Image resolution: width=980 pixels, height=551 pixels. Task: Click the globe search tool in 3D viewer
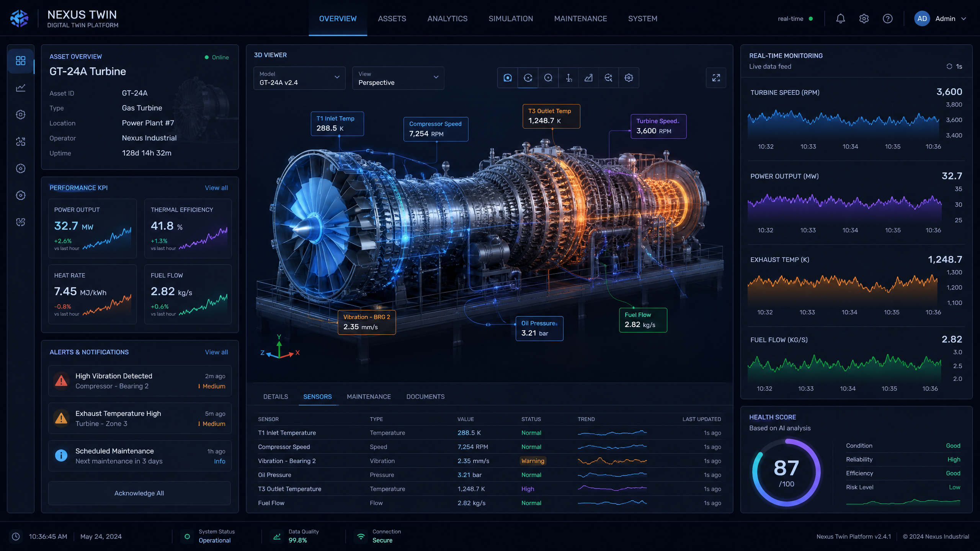coord(608,78)
